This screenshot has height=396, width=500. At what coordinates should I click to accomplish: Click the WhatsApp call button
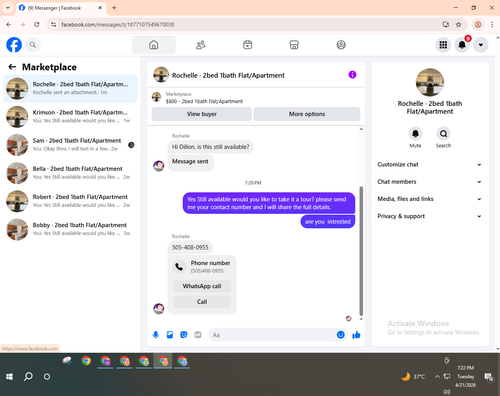click(202, 286)
